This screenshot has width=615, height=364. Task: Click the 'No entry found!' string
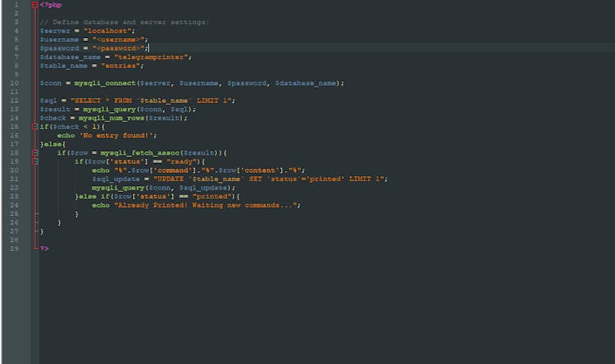[116, 135]
